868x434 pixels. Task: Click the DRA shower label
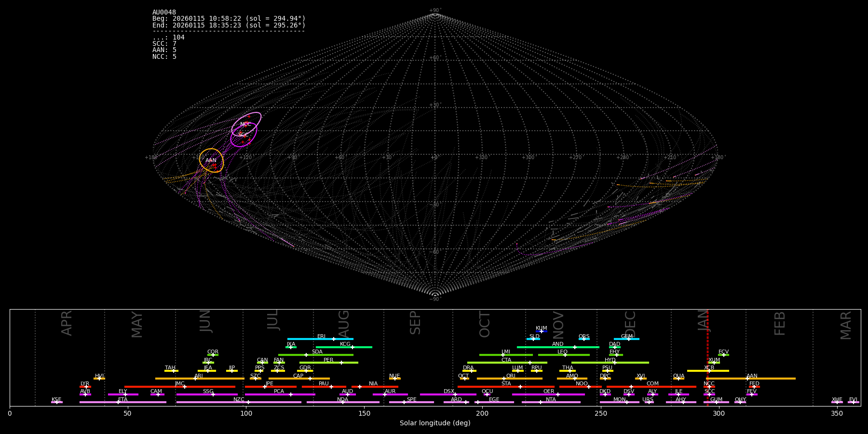pyautogui.click(x=468, y=368)
